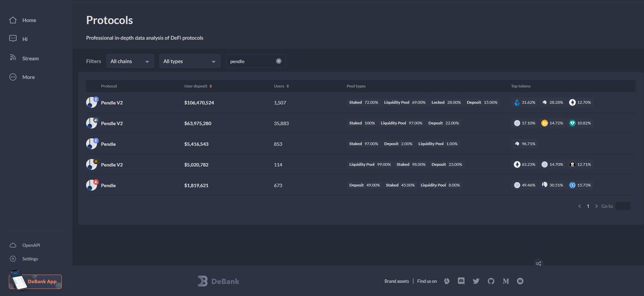
Task: Click the Go to page input box
Action: 623,206
